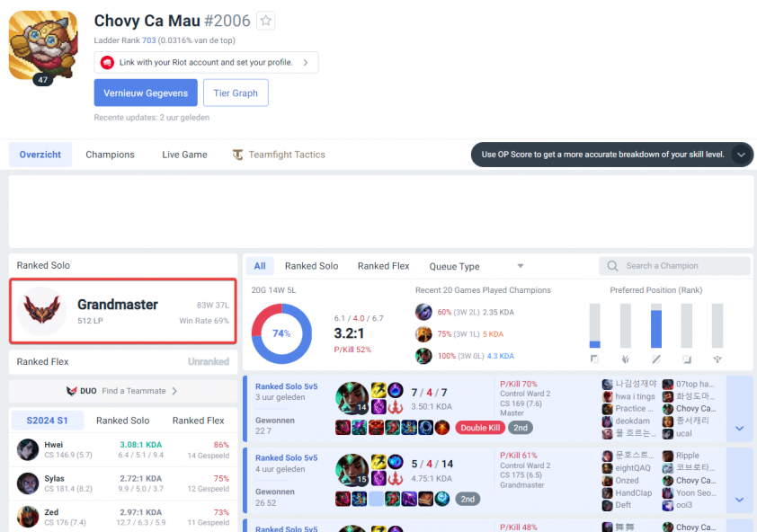Viewport: 757px width, 532px height.
Task: Open the Tier Graph
Action: click(x=236, y=93)
